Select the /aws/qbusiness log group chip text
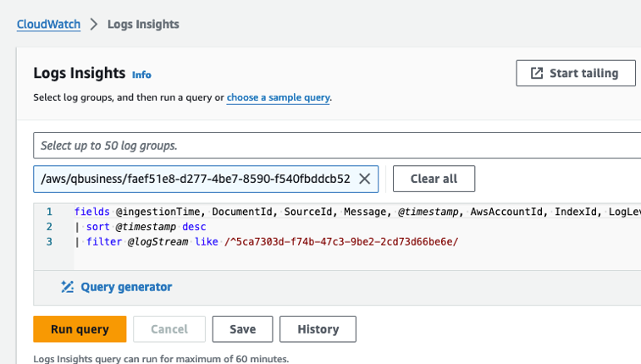 [196, 179]
